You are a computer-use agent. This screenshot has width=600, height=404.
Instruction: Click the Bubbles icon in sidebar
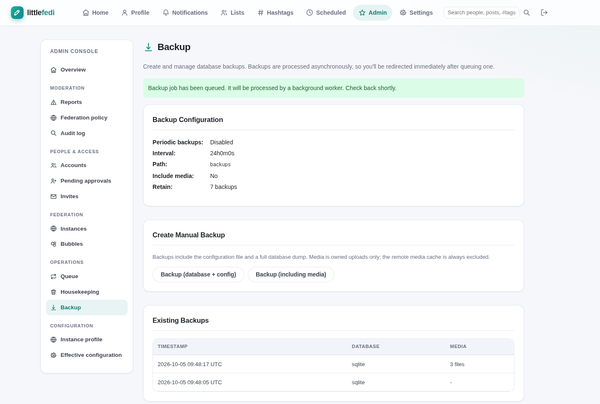pyautogui.click(x=54, y=244)
